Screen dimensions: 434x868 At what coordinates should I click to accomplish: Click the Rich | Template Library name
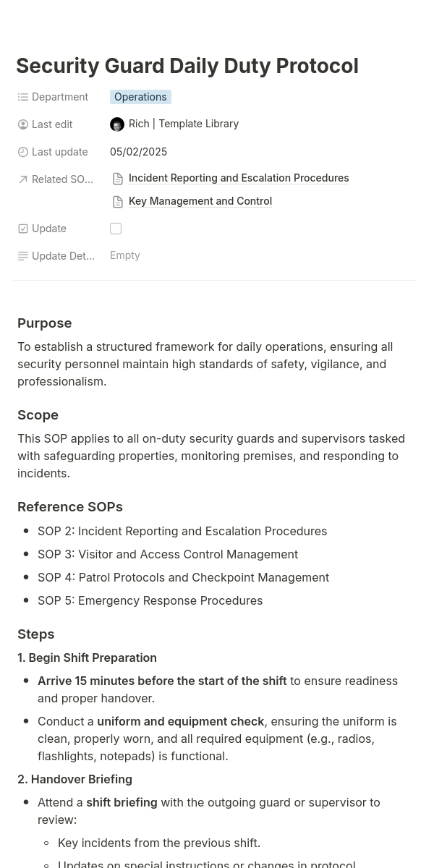[x=184, y=124]
